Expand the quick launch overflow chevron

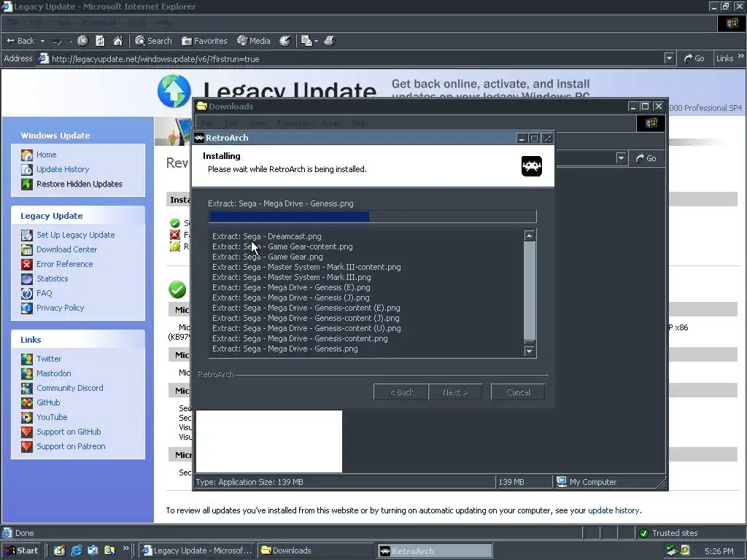pos(125,548)
